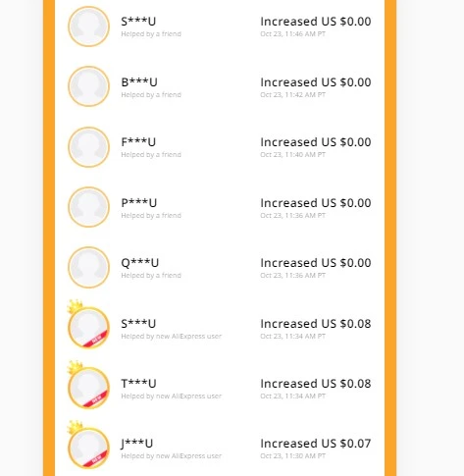Open the F***U user avatar
The image size is (464, 476).
88,147
